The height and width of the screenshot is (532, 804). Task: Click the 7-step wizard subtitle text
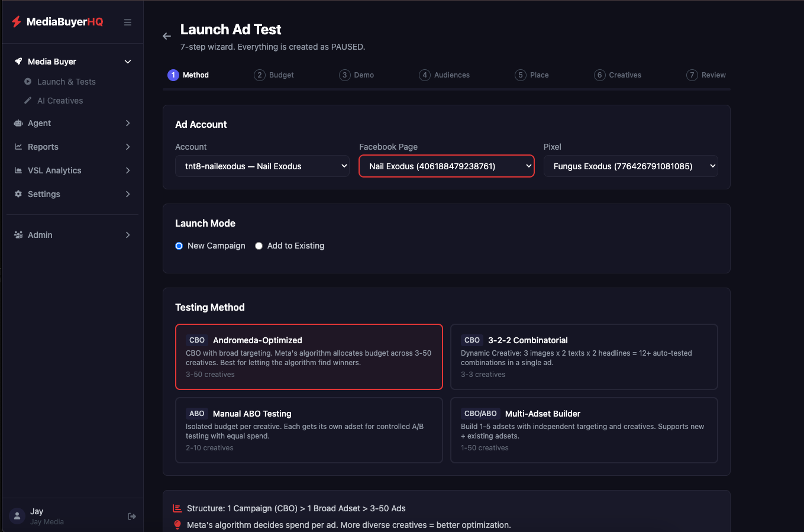(273, 47)
